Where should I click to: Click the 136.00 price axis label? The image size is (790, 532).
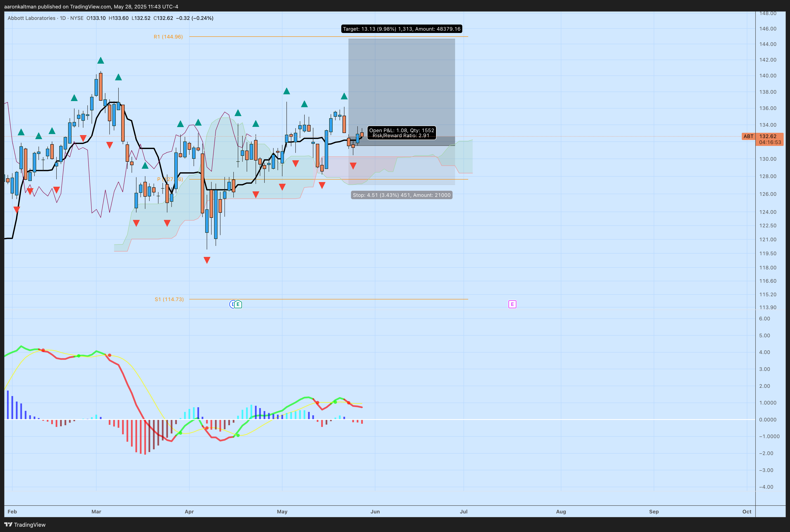pos(768,108)
